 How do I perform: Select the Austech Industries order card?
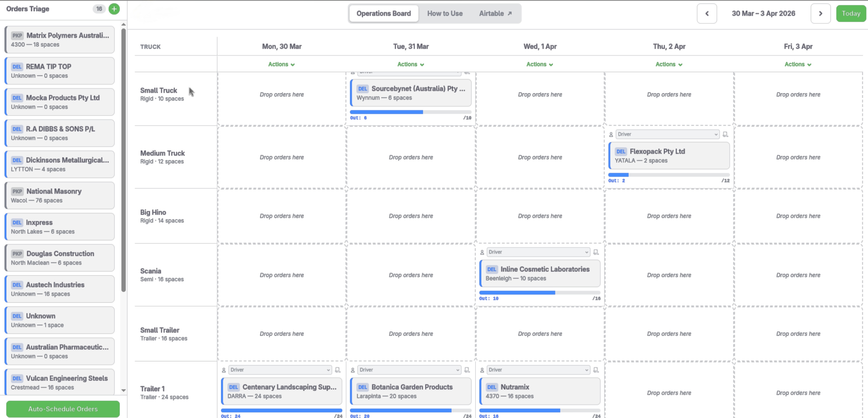(x=60, y=289)
